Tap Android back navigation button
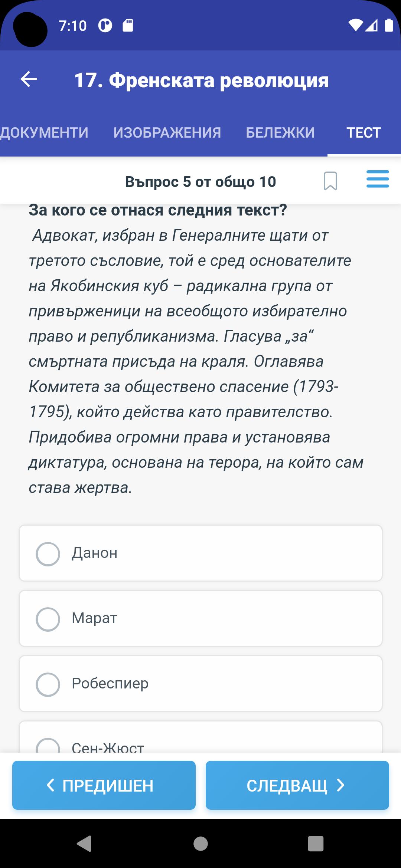This screenshot has height=868, width=401. point(85,843)
